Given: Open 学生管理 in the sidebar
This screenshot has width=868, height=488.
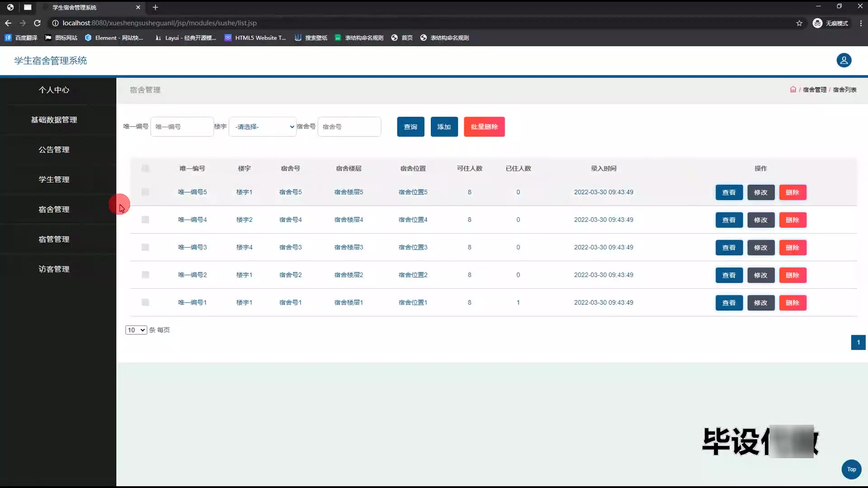Looking at the screenshot, I should coord(54,179).
